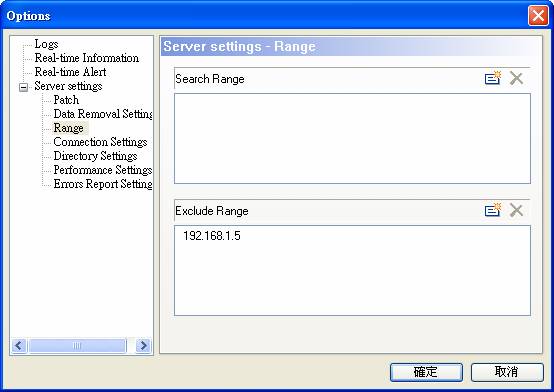Select the Server settings node
The image size is (554, 392).
(x=68, y=86)
